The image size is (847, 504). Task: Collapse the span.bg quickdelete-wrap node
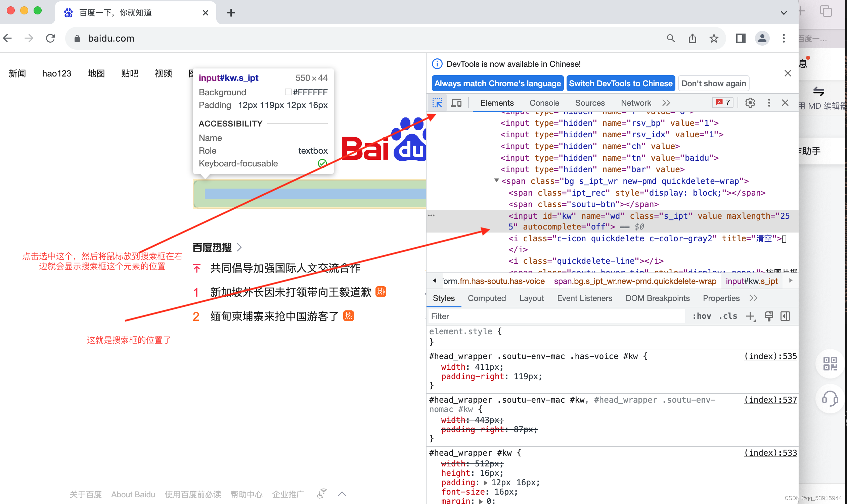click(496, 181)
